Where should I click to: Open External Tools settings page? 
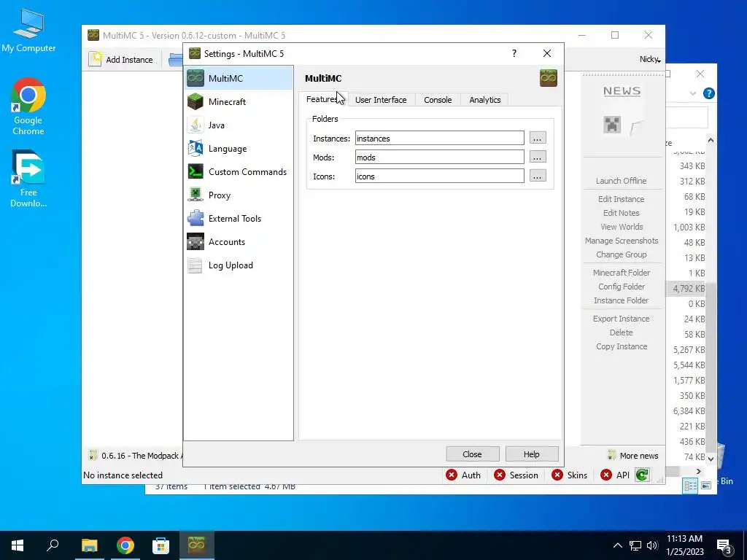pyautogui.click(x=239, y=218)
